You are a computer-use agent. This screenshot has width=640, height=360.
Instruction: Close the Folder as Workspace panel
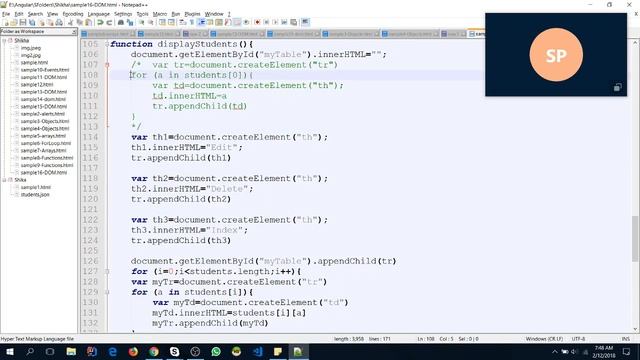click(74, 31)
